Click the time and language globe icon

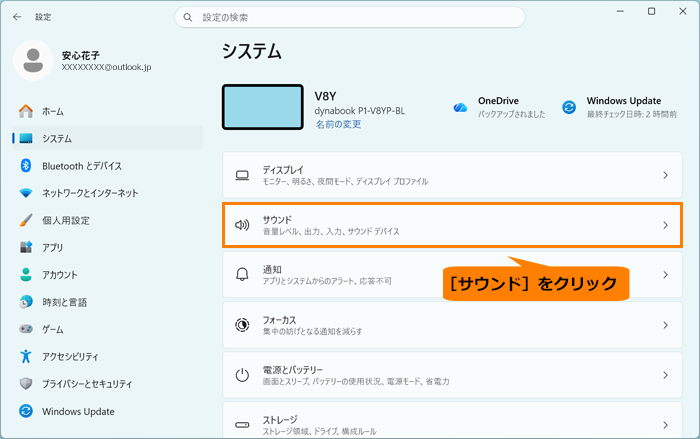(26, 302)
